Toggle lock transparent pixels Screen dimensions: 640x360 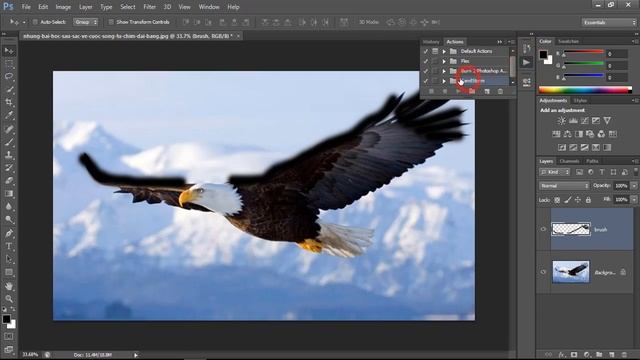[x=557, y=200]
